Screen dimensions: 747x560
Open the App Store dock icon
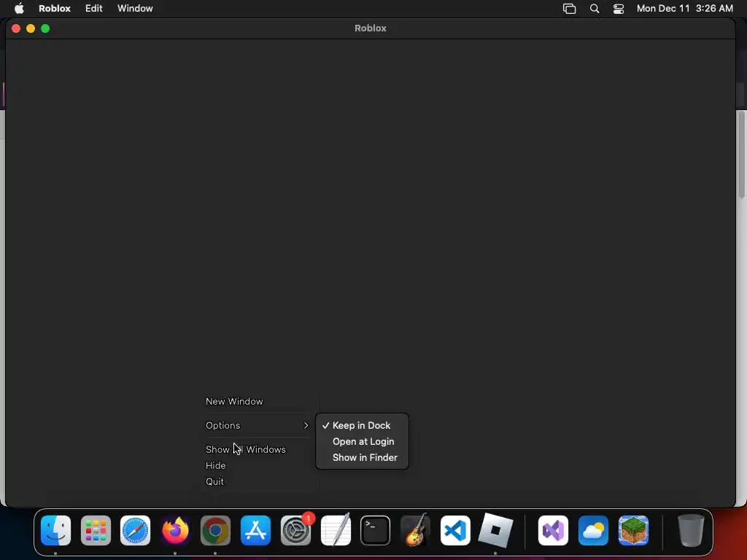(255, 530)
